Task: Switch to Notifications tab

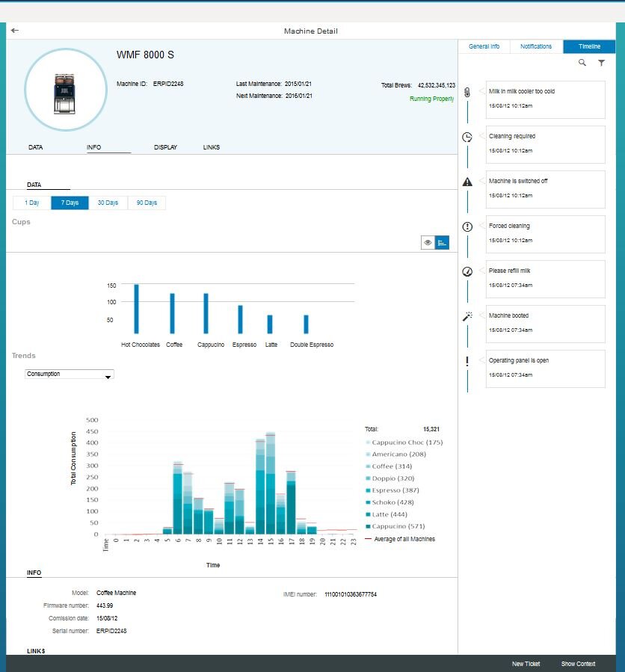Action: tap(536, 46)
